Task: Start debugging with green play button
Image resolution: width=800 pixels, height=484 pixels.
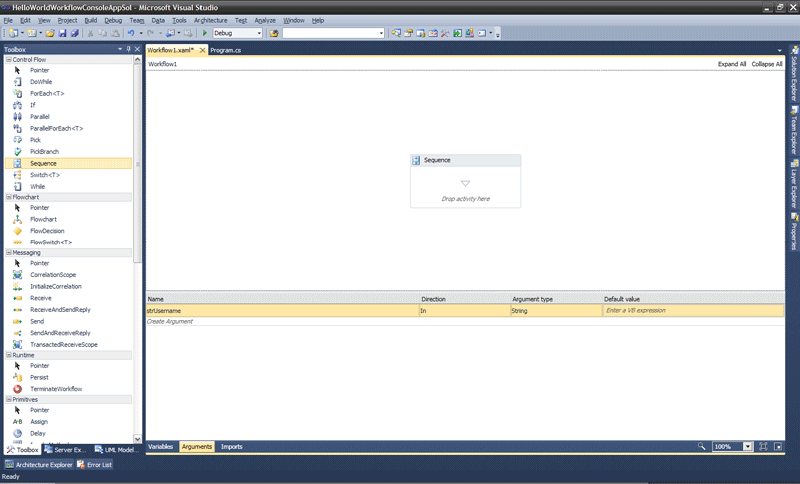Action: [205, 33]
